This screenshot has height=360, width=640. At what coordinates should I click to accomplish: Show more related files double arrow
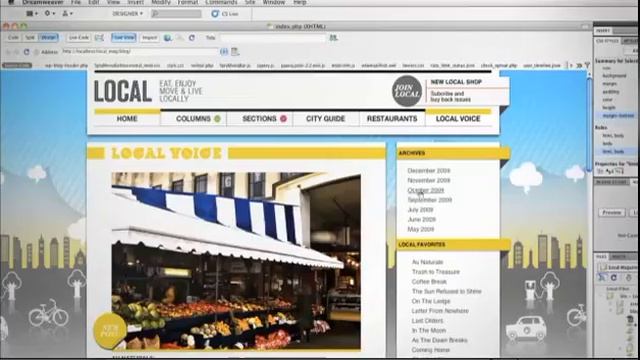[x=579, y=65]
